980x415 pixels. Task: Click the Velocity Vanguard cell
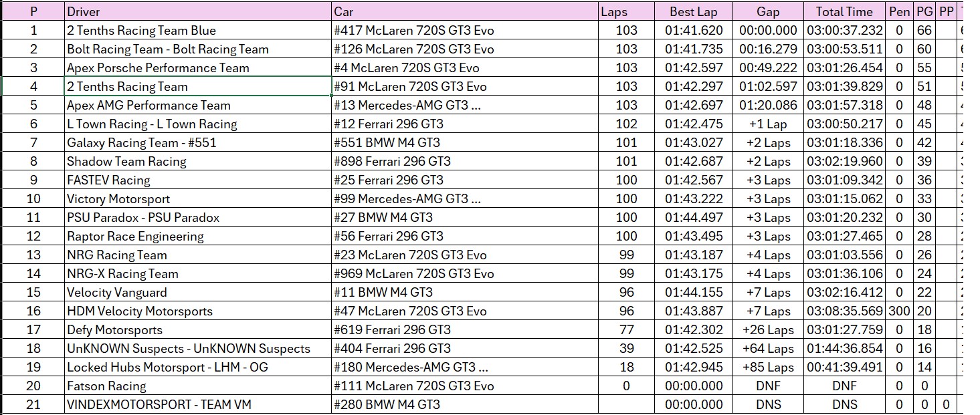click(x=198, y=292)
